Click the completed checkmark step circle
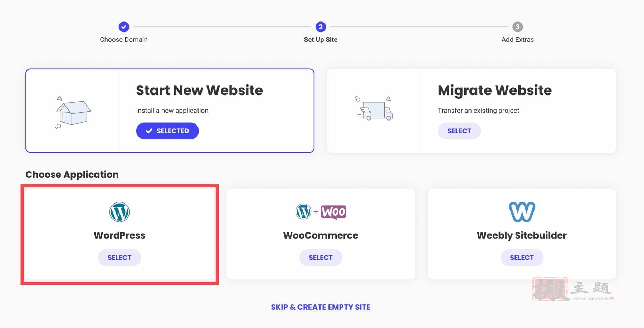This screenshot has height=328, width=644. click(x=124, y=27)
